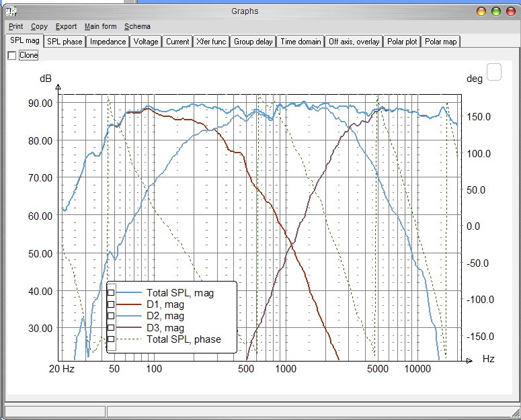Screen dimensions: 521x420
Task: Switch to the Current tab
Action: point(177,42)
